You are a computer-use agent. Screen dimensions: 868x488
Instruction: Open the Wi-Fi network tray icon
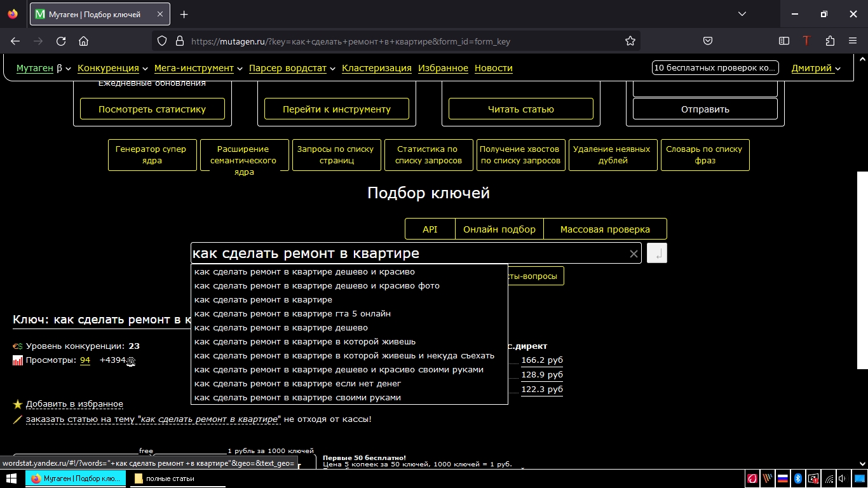[829, 478]
